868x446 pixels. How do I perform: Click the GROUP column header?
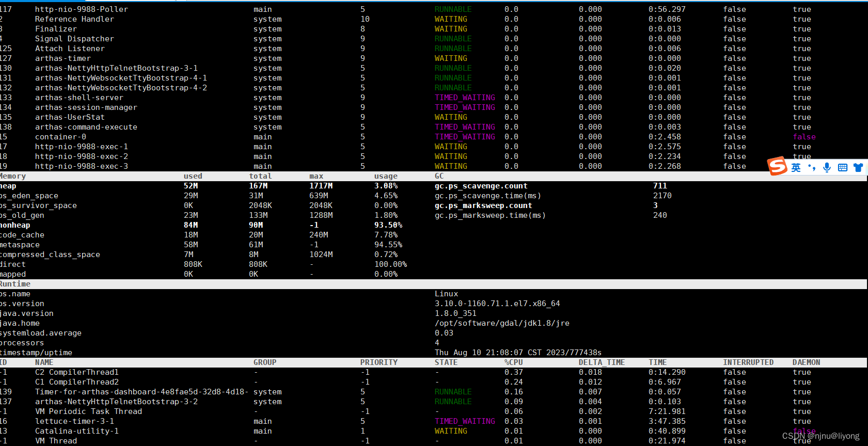tap(265, 362)
